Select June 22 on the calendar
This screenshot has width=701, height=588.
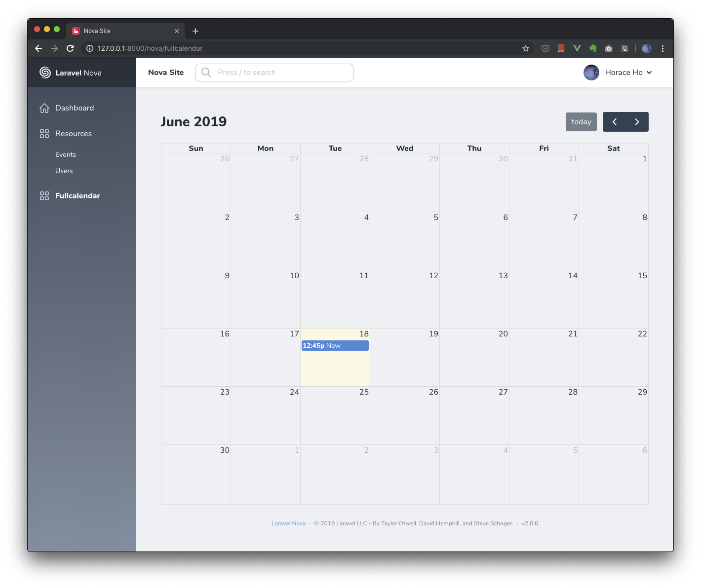pos(614,358)
